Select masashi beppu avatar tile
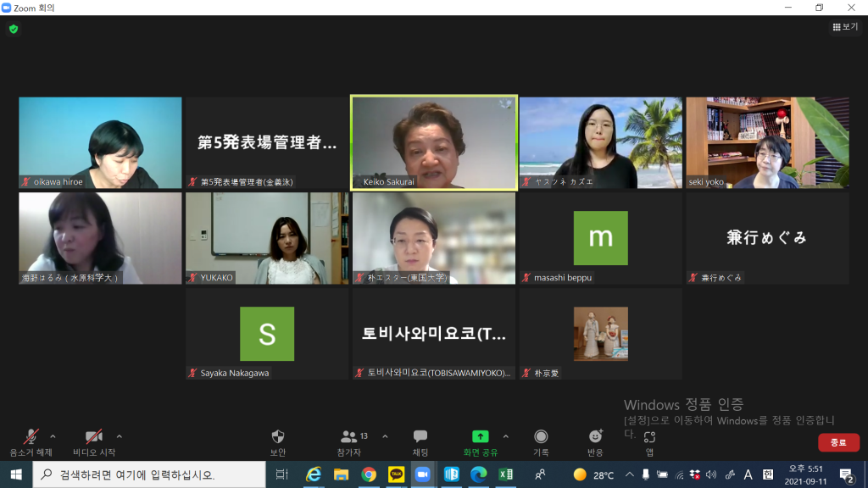The height and width of the screenshot is (488, 868). coord(601,238)
